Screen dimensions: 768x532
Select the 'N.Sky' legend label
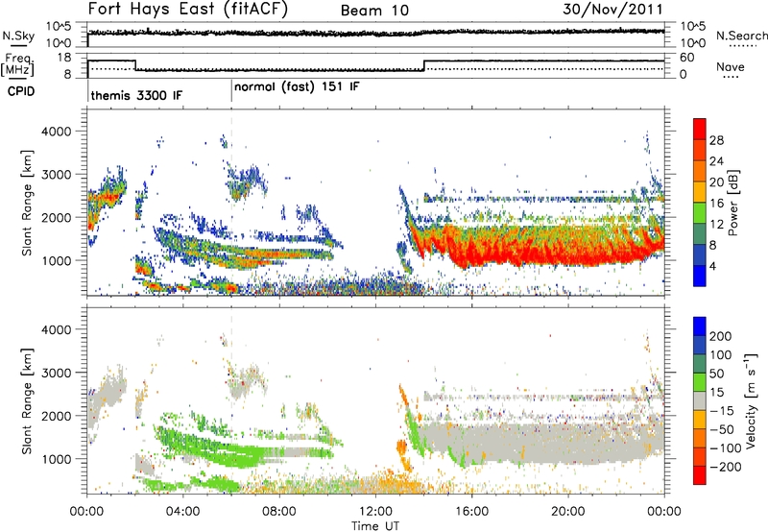(x=18, y=36)
